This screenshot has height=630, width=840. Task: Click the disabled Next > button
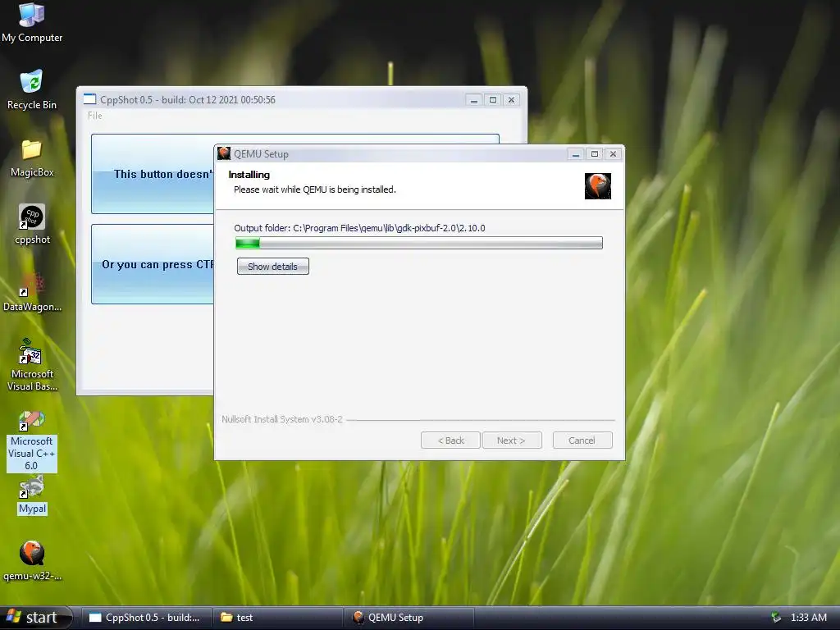pyautogui.click(x=512, y=441)
